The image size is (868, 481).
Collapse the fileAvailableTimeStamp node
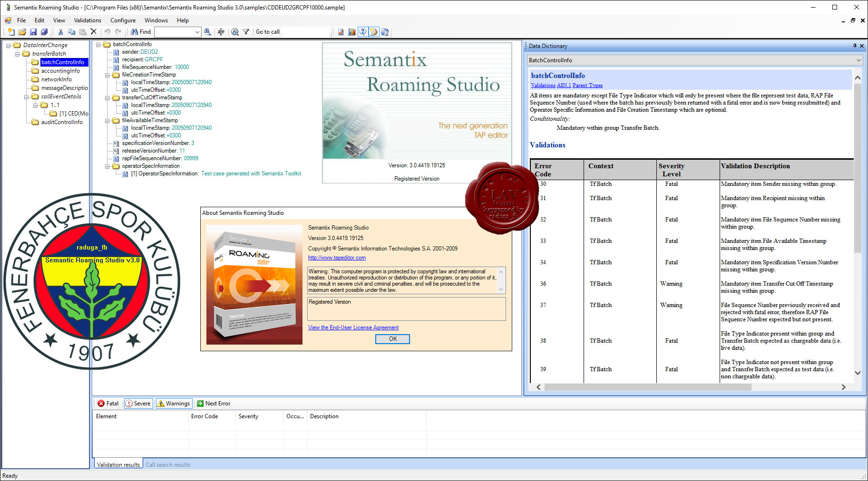107,120
